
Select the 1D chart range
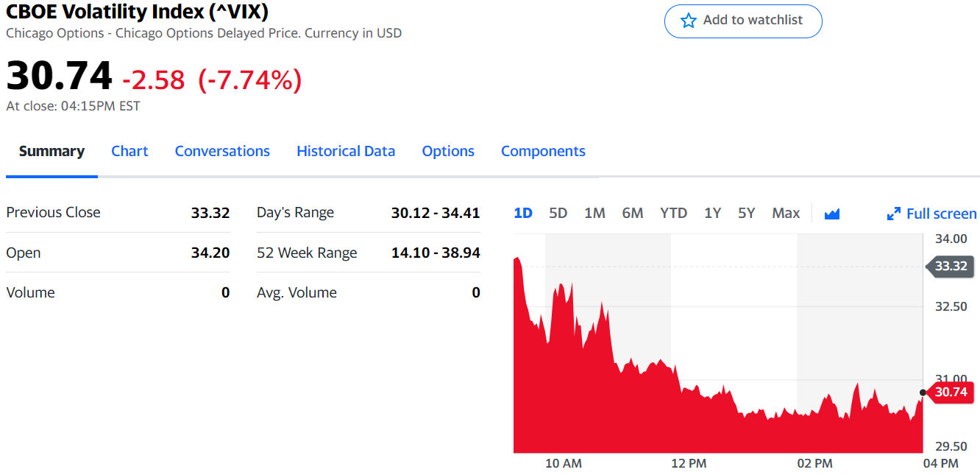[523, 213]
